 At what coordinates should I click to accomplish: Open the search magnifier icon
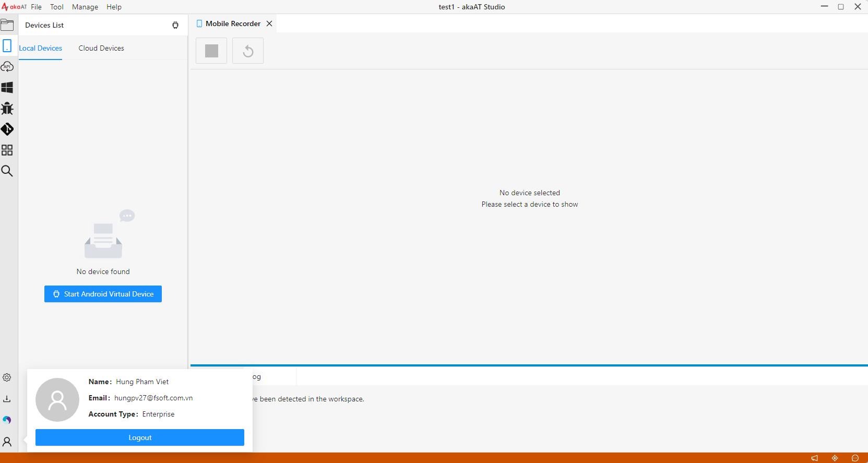click(7, 171)
